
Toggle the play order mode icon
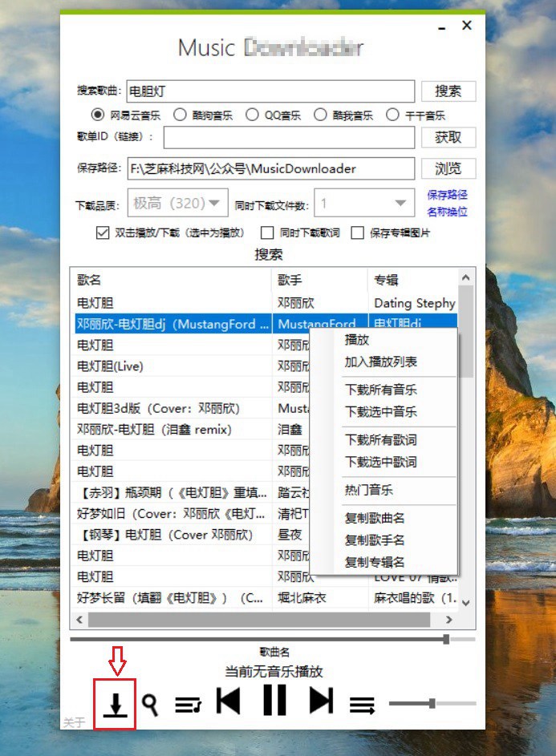click(362, 705)
